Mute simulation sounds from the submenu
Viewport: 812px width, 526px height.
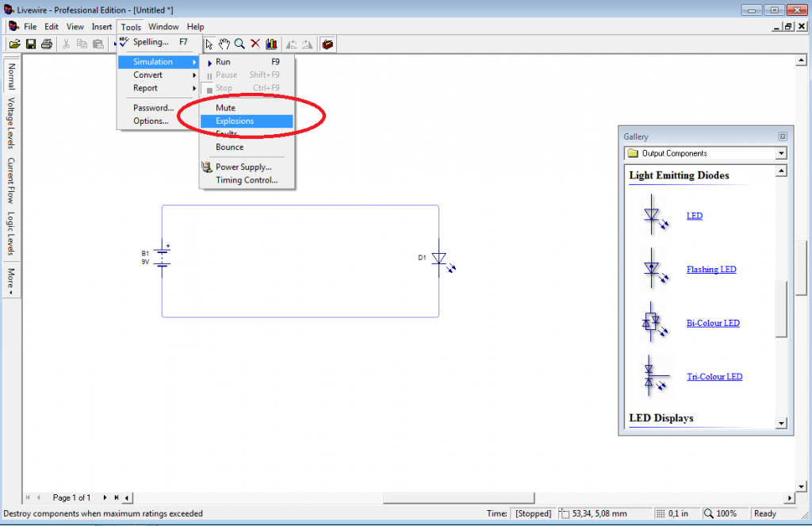pyautogui.click(x=225, y=107)
